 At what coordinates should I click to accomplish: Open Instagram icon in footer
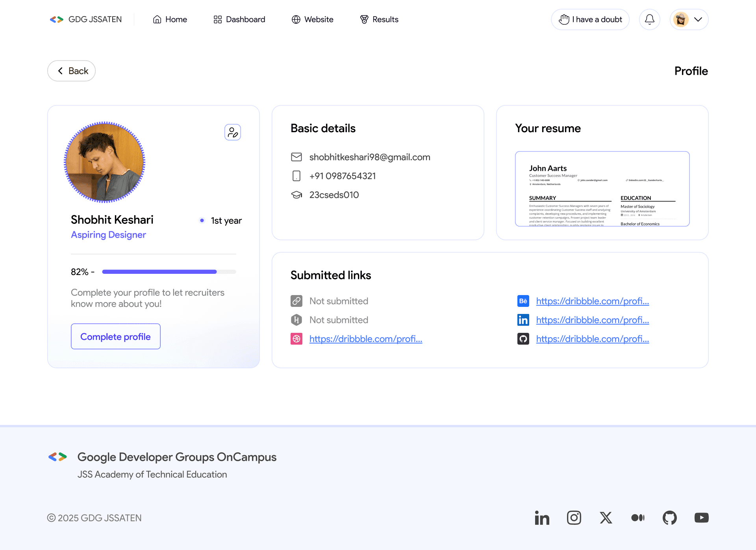point(574,518)
